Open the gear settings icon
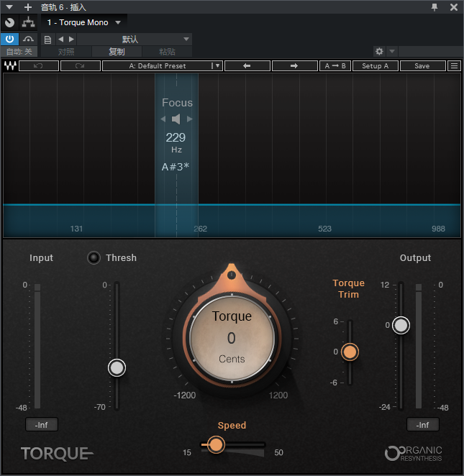Screen dimensions: 464x476 379,51
